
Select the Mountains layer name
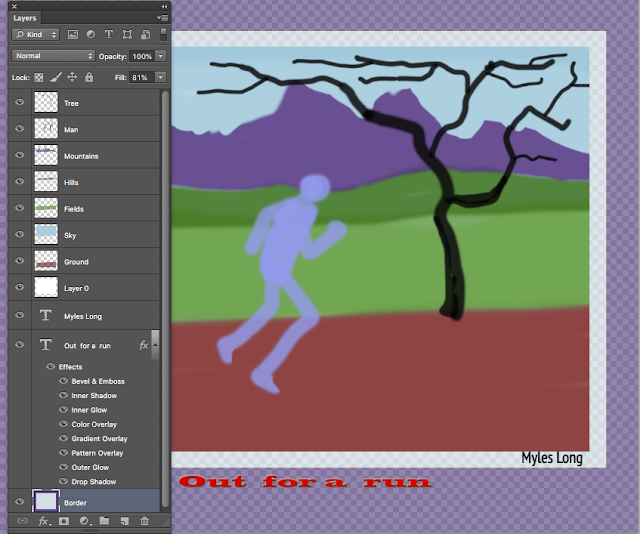click(x=81, y=156)
